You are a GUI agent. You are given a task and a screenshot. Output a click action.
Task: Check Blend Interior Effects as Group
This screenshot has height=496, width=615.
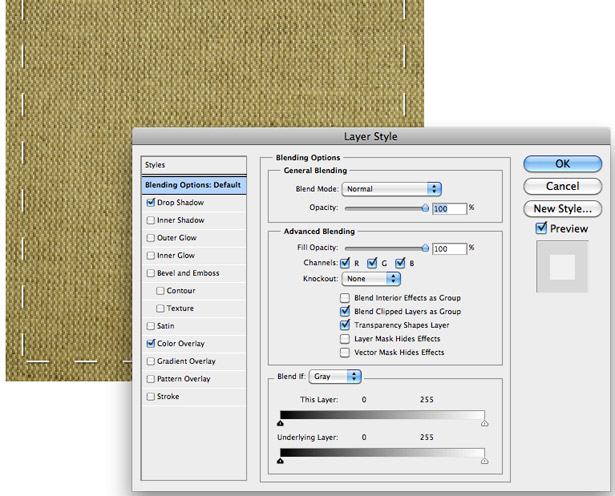pos(345,298)
